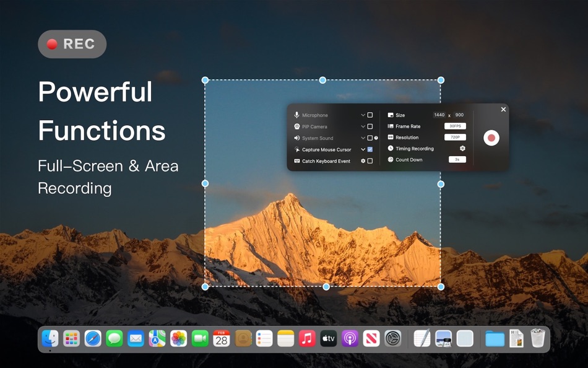Viewport: 588px width, 368px height.
Task: Click the PiP Camera webcam icon
Action: 296,126
